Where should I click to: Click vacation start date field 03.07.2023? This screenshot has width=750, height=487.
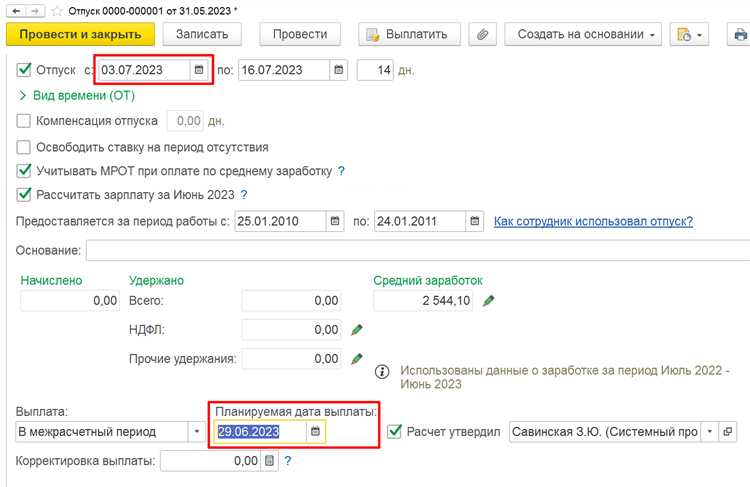pyautogui.click(x=144, y=70)
